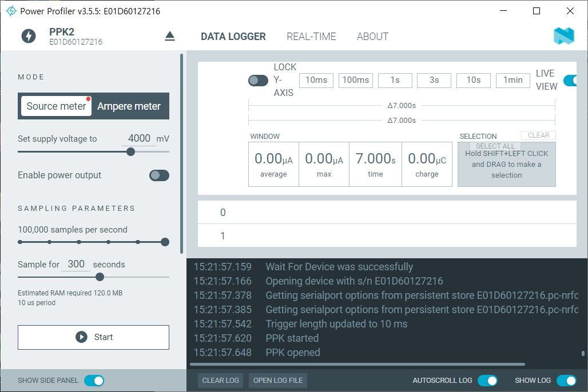Eject device with the triangle icon
Viewport: 588px width, 392px height.
[x=170, y=37]
